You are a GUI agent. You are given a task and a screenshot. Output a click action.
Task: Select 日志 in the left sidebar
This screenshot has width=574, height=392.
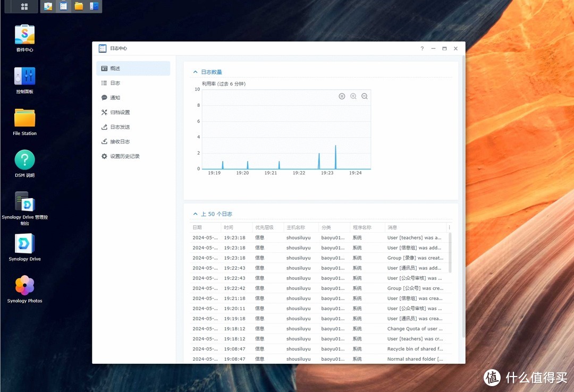[x=115, y=83]
